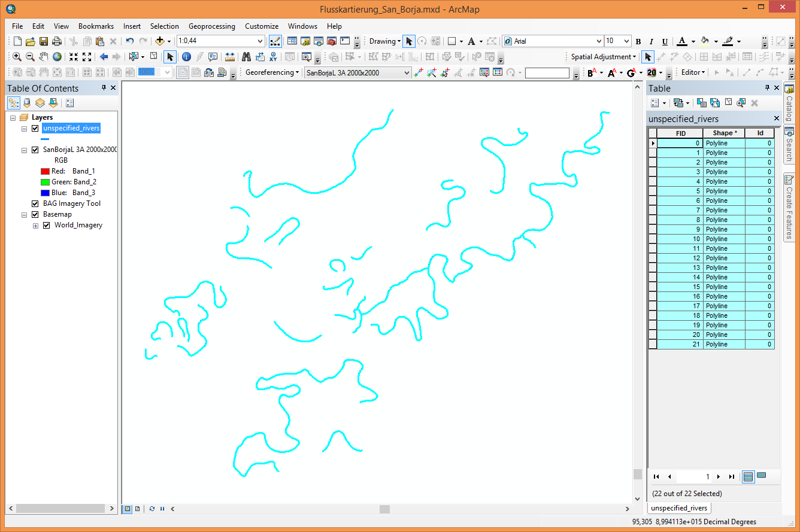
Task: Show layers listed by source
Action: [x=26, y=102]
